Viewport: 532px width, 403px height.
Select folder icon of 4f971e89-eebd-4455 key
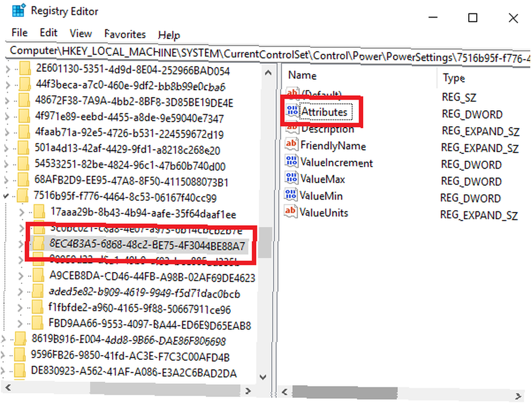coord(24,116)
